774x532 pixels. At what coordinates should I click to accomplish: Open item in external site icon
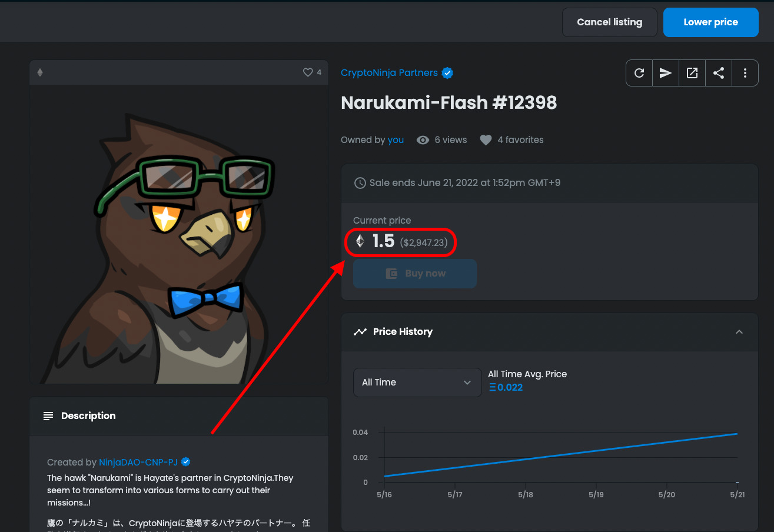tap(692, 73)
